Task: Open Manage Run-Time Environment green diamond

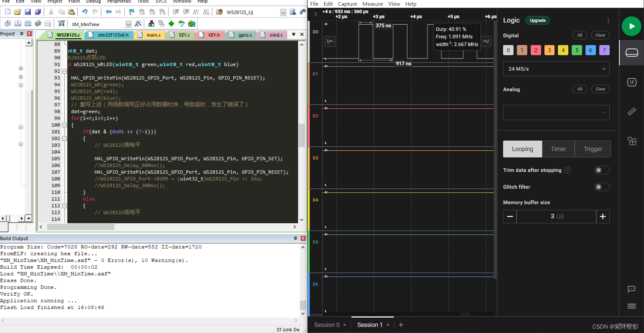Action: tap(172, 24)
